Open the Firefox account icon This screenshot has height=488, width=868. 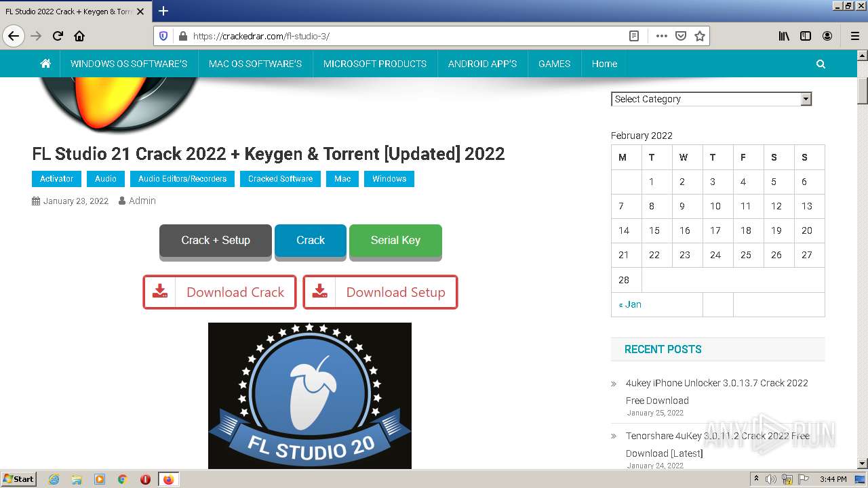(x=827, y=36)
